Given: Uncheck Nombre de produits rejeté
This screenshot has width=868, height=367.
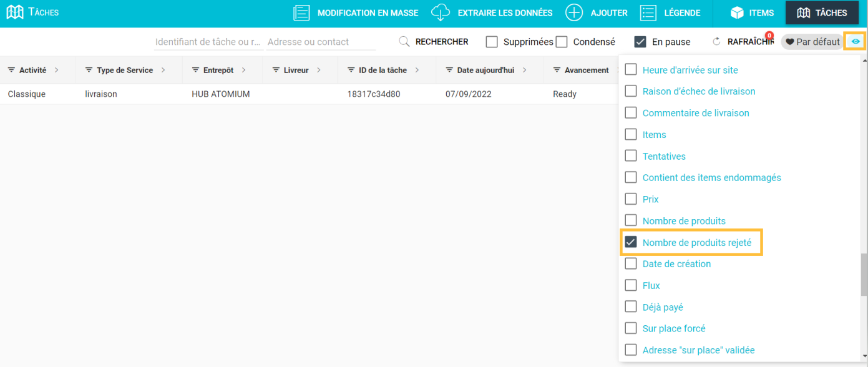Looking at the screenshot, I should point(631,242).
